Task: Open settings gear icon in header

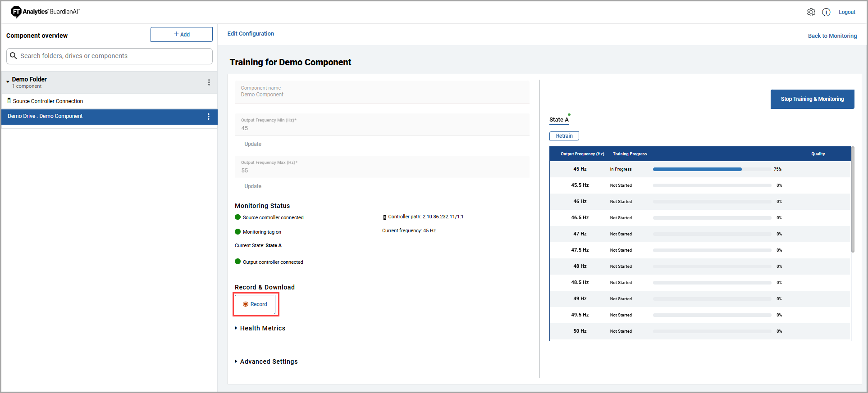Action: tap(811, 12)
